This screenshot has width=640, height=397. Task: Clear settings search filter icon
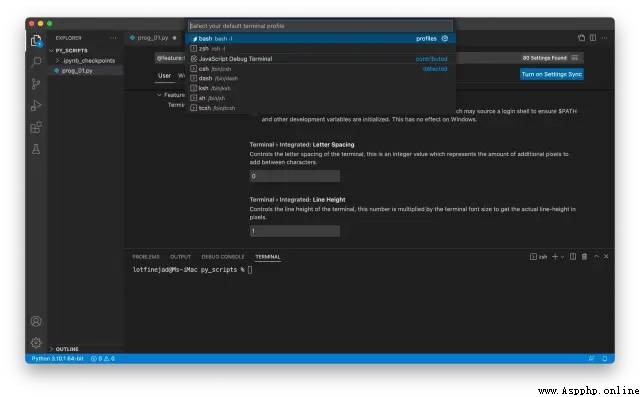[575, 58]
